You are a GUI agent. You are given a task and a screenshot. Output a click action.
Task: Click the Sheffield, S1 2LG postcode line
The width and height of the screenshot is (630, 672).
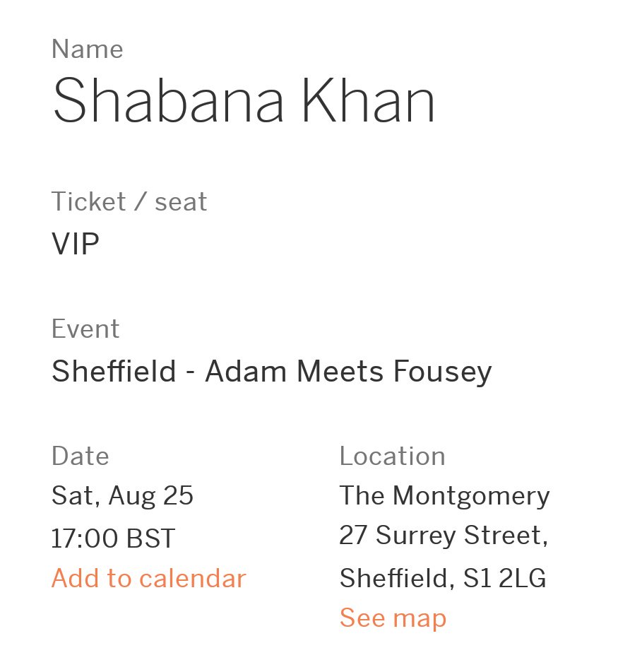click(x=443, y=579)
